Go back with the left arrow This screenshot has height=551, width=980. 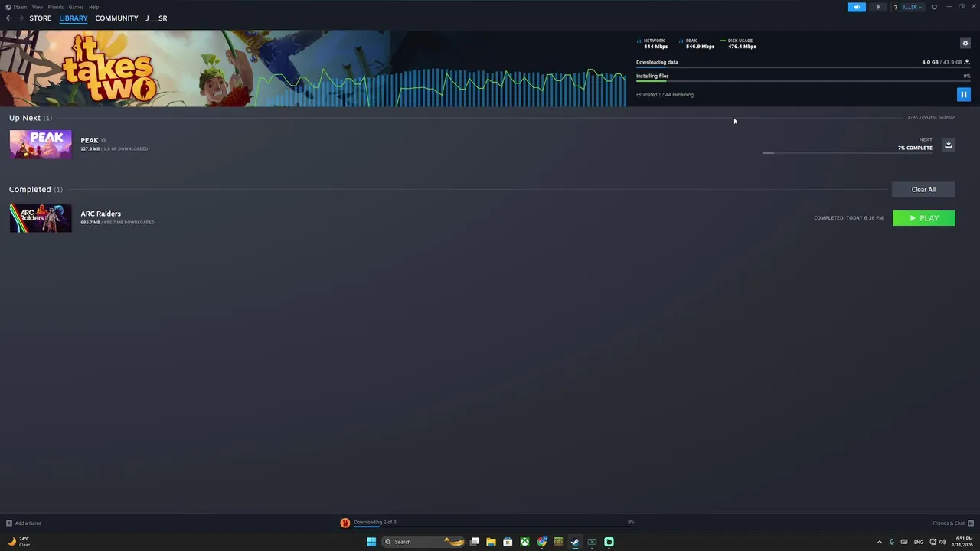pyautogui.click(x=8, y=18)
